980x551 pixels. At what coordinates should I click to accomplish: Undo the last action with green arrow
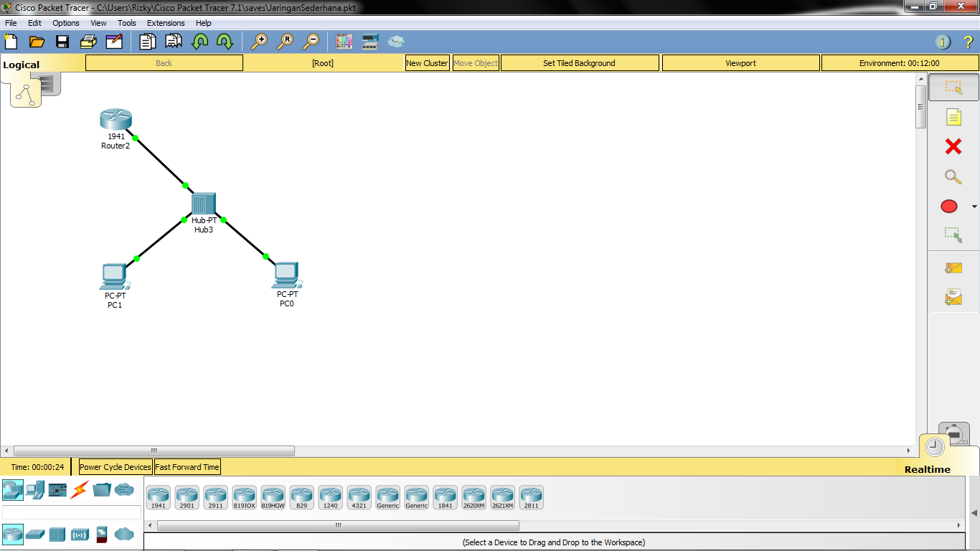tap(199, 42)
